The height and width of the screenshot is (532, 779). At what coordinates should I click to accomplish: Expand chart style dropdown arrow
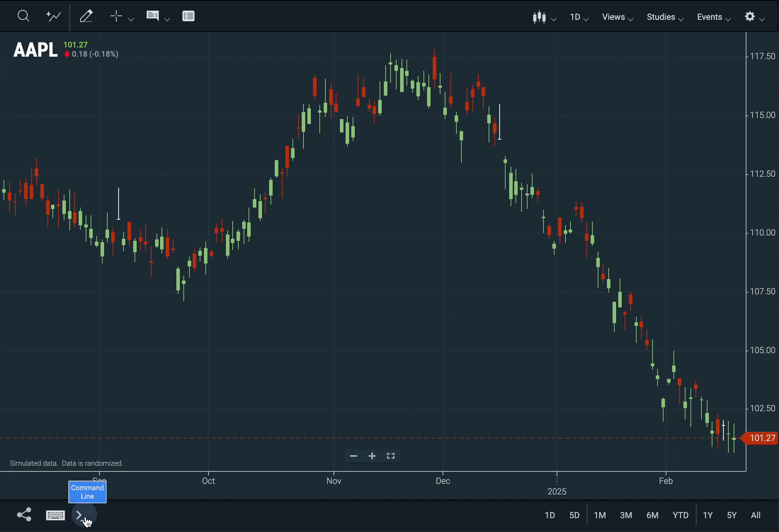click(554, 19)
